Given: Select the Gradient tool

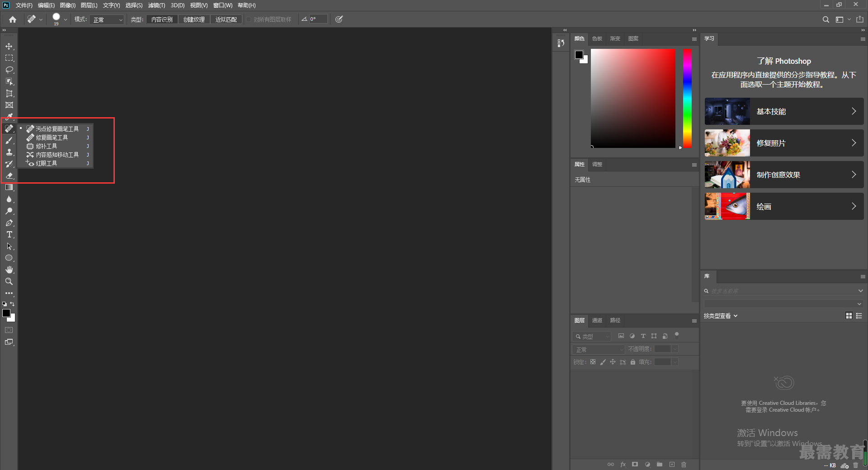Looking at the screenshot, I should (x=9, y=187).
